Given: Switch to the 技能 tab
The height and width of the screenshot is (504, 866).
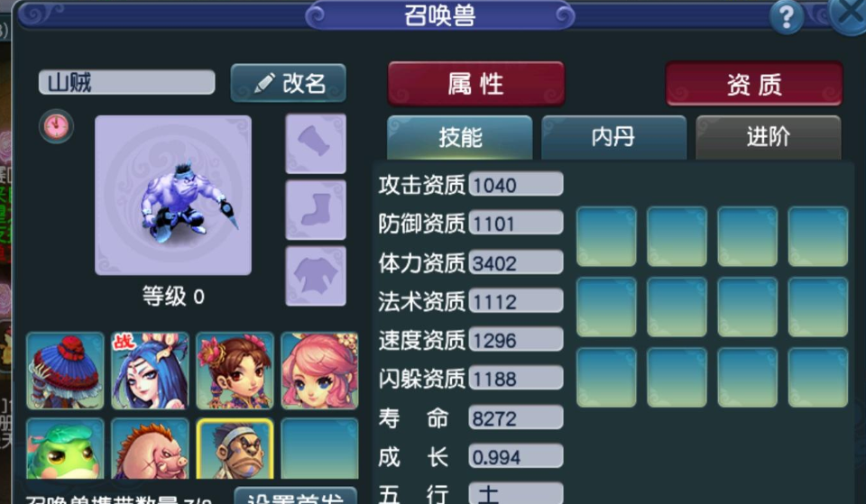Looking at the screenshot, I should pyautogui.click(x=459, y=137).
